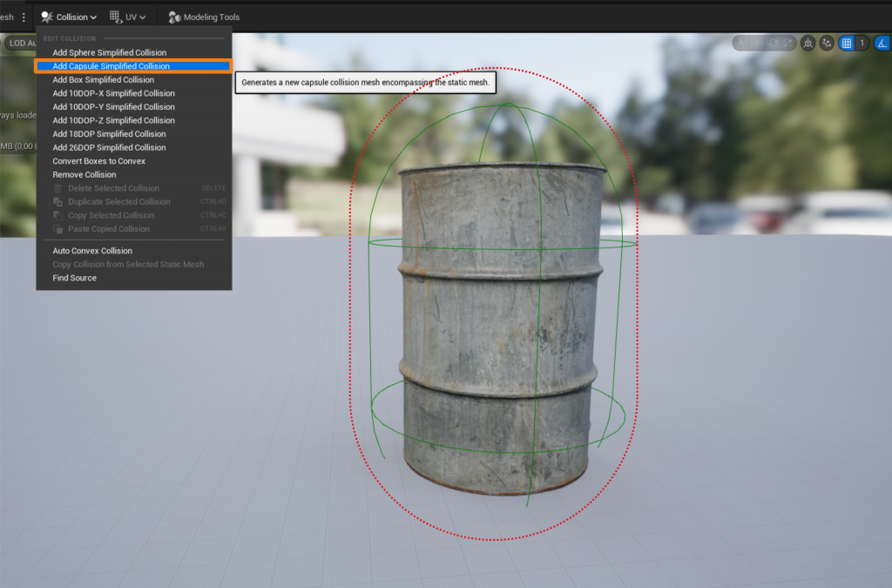Choose Add Box Simplified Collision
This screenshot has width=892, height=588.
pos(133,79)
